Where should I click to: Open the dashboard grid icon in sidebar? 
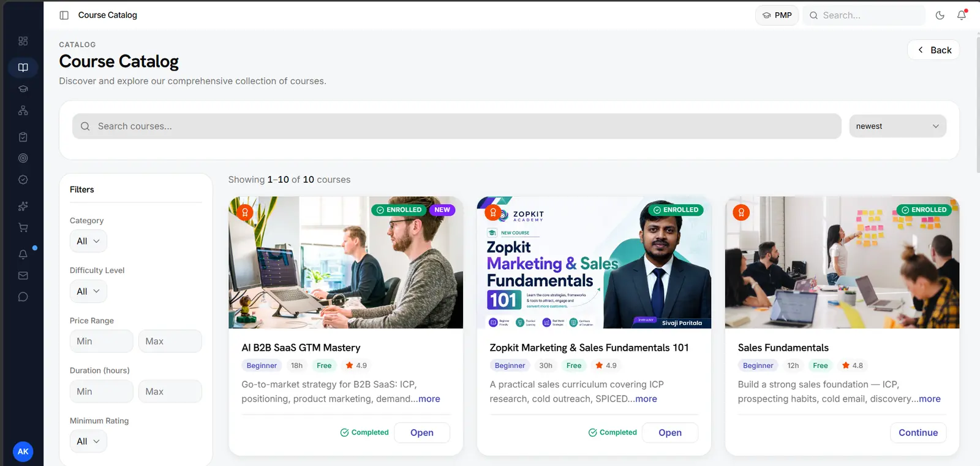click(x=23, y=41)
